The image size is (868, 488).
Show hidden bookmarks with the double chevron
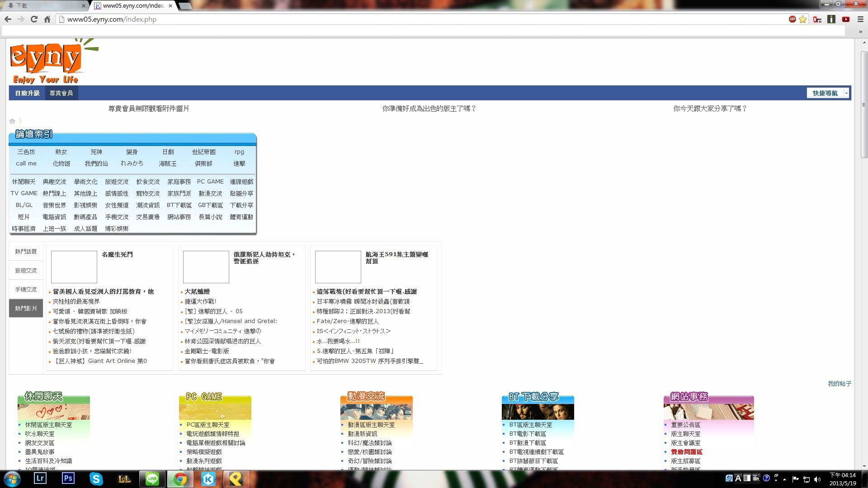[x=860, y=32]
